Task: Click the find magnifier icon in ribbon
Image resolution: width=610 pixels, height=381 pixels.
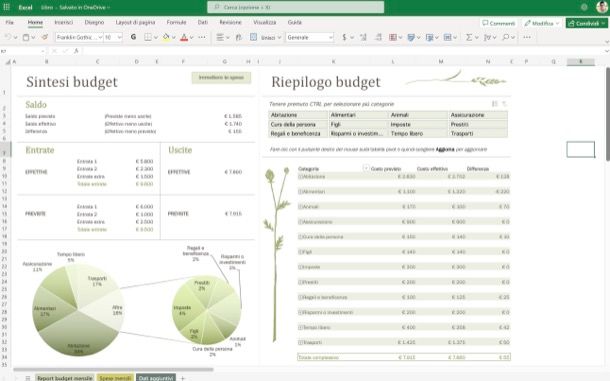Action: coord(505,37)
